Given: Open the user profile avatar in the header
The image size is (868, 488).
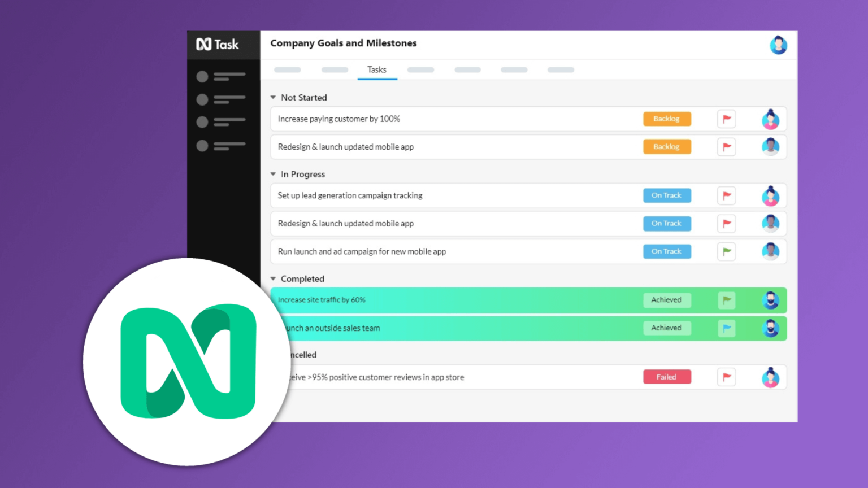Looking at the screenshot, I should [778, 45].
